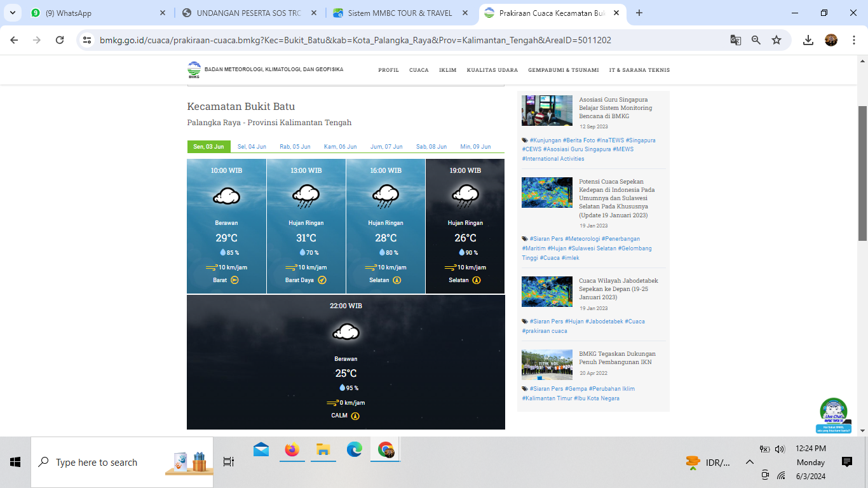Switch to the Kam, 06 Jun tab
The width and height of the screenshot is (868, 488).
coord(340,147)
